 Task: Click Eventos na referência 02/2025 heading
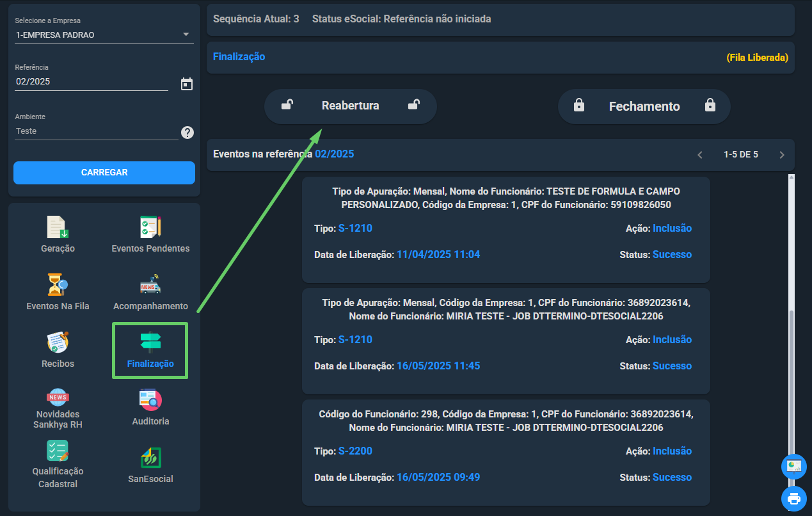tap(283, 154)
